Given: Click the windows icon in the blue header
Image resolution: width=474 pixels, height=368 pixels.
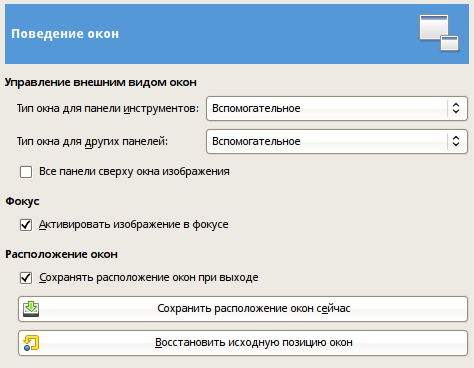Looking at the screenshot, I should [439, 33].
